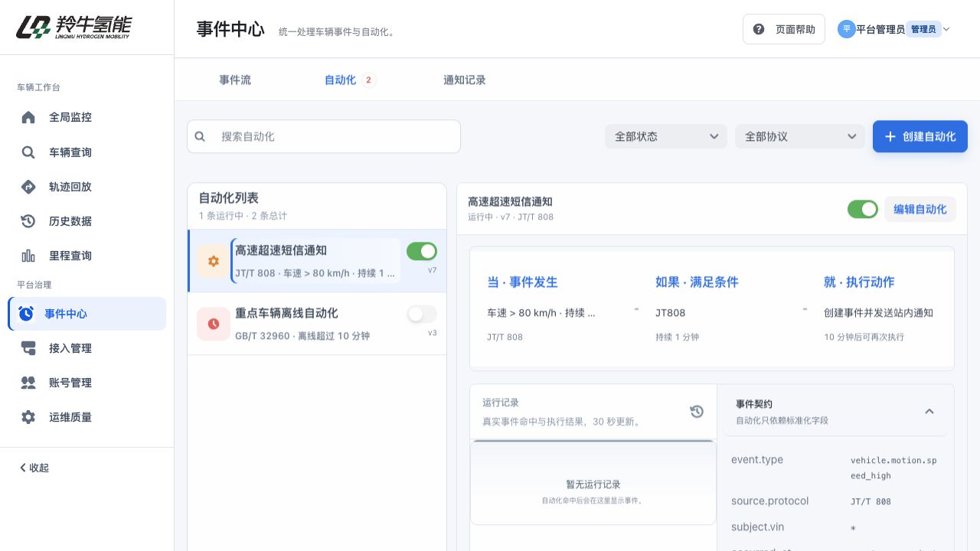Viewport: 980px width, 551px height.
Task: Collapse the sidebar via 收起
Action: (34, 468)
